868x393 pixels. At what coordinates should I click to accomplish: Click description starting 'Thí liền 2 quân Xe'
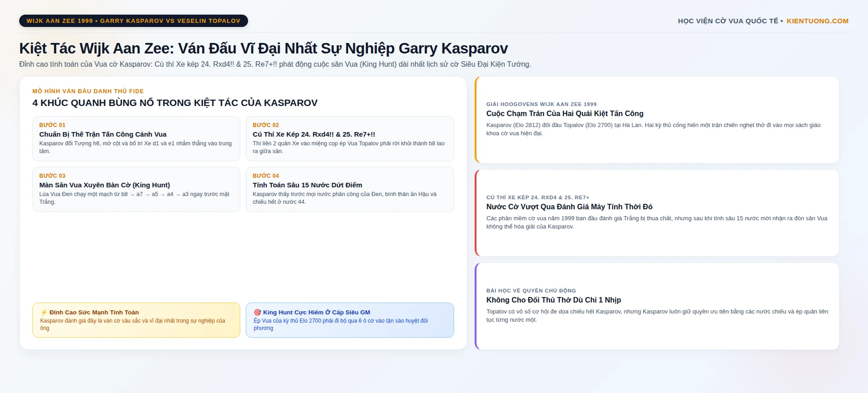coord(349,147)
